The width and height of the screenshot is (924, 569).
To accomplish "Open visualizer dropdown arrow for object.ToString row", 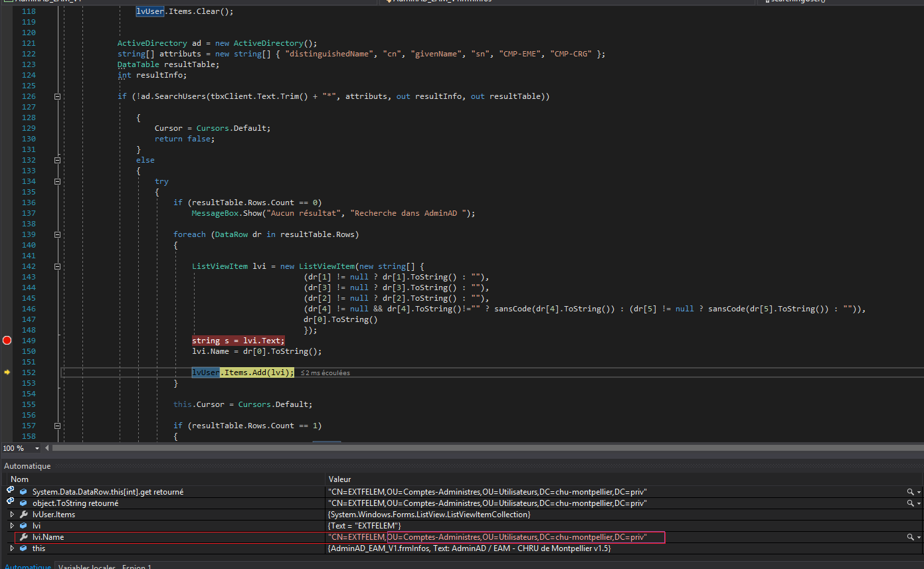I will (x=919, y=503).
